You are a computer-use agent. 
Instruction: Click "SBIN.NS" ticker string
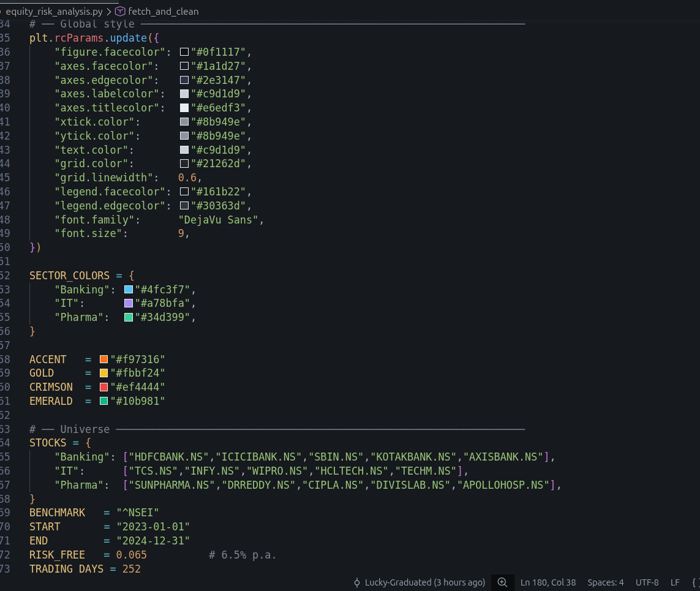pos(336,457)
